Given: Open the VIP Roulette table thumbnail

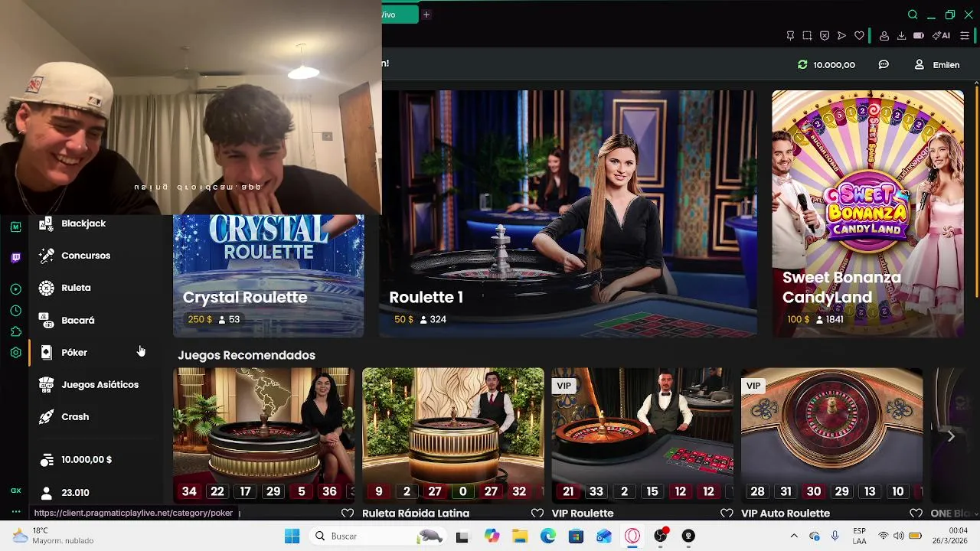Looking at the screenshot, I should (642, 435).
